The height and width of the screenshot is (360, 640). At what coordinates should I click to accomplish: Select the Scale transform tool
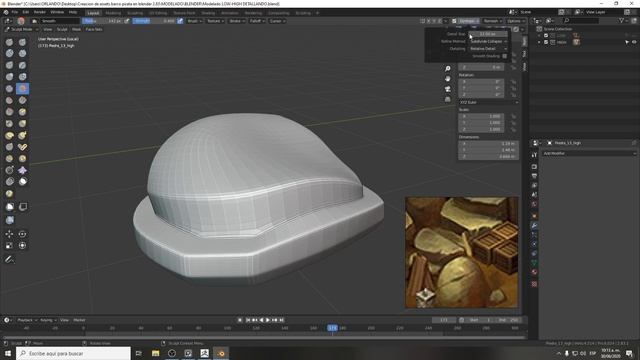click(x=9, y=245)
